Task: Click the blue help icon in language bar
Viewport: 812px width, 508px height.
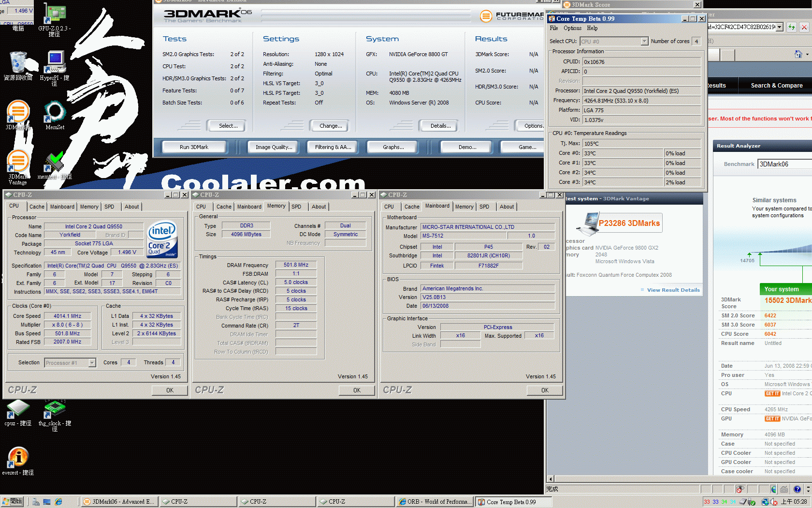Action: [x=797, y=489]
